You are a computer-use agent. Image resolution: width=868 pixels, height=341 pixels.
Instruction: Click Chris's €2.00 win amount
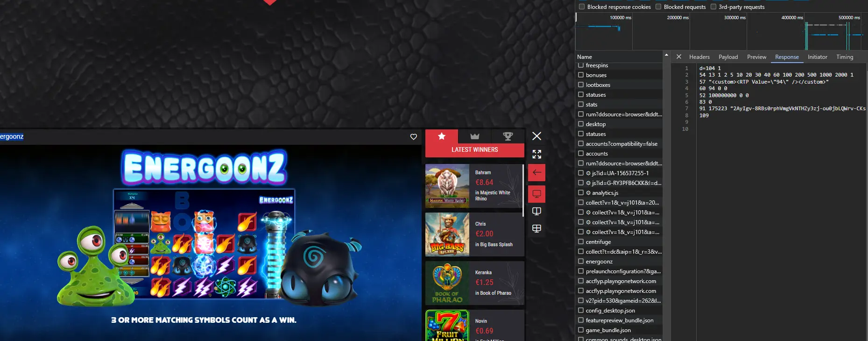484,234
